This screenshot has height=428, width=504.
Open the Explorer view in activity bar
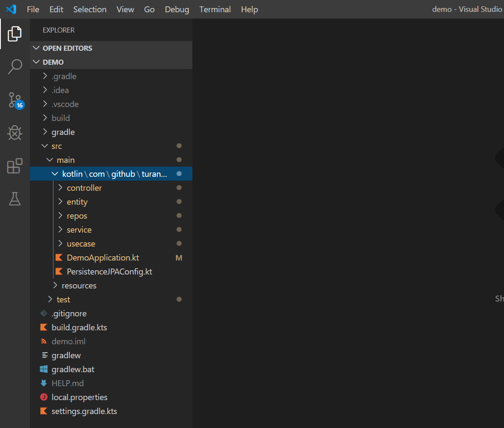[15, 34]
